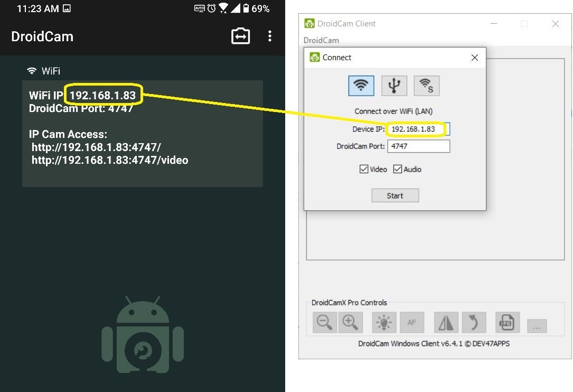The width and height of the screenshot is (573, 392).
Task: Click the 'Connect over WiFi (LAN)' label
Action: click(x=393, y=111)
